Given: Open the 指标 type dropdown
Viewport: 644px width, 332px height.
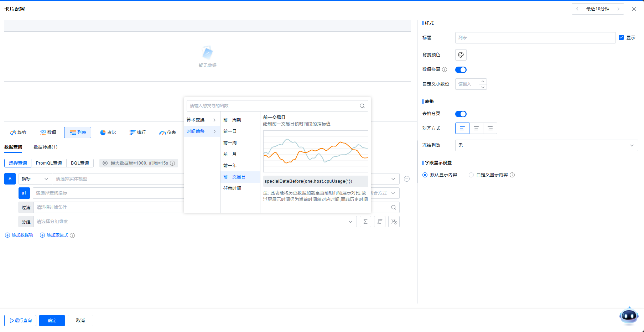Looking at the screenshot, I should 35,179.
